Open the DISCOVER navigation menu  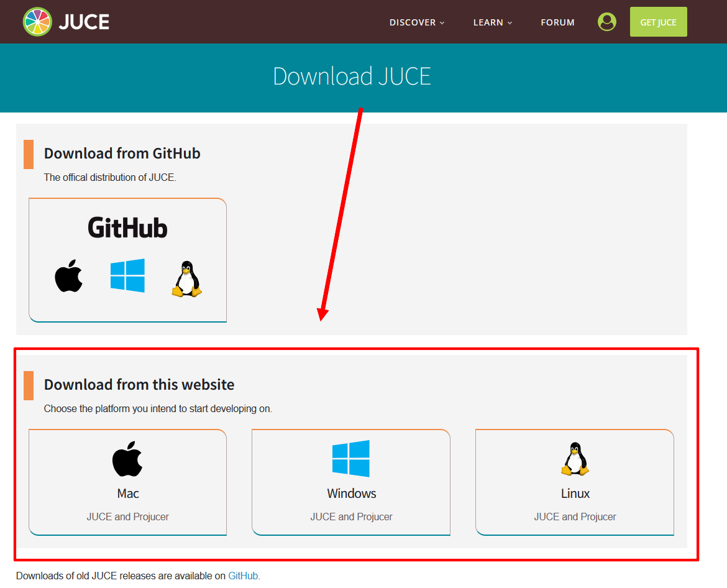click(x=417, y=22)
